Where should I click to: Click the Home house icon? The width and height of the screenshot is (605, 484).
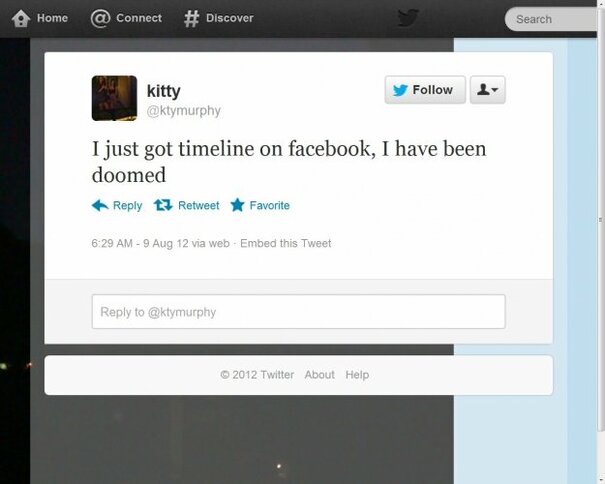[x=21, y=18]
